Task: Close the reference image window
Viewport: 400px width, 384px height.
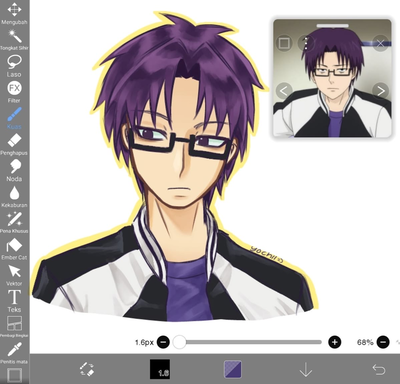Action: click(x=381, y=43)
